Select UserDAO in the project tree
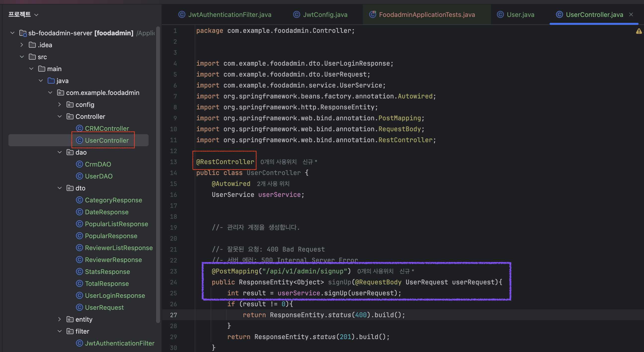The width and height of the screenshot is (644, 352). pyautogui.click(x=99, y=176)
